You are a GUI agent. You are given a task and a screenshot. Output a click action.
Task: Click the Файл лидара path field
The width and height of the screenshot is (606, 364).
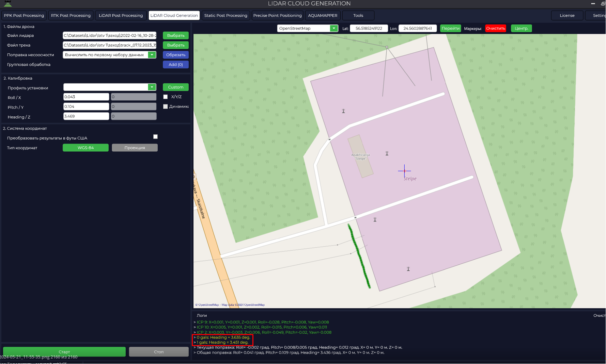109,35
